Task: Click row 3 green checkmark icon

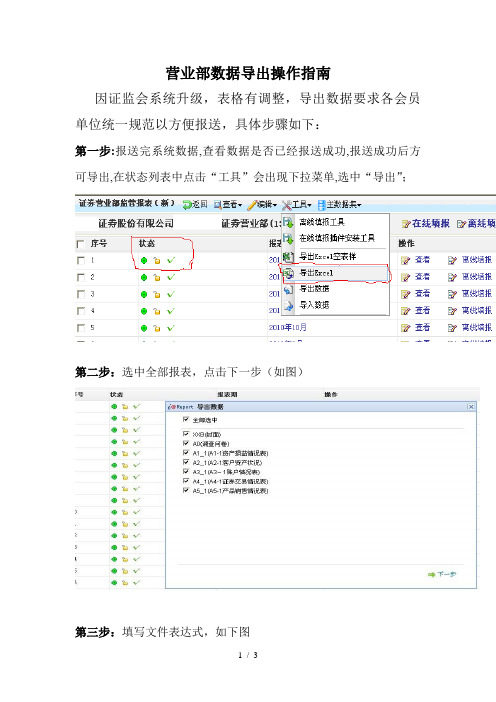Action: point(171,294)
